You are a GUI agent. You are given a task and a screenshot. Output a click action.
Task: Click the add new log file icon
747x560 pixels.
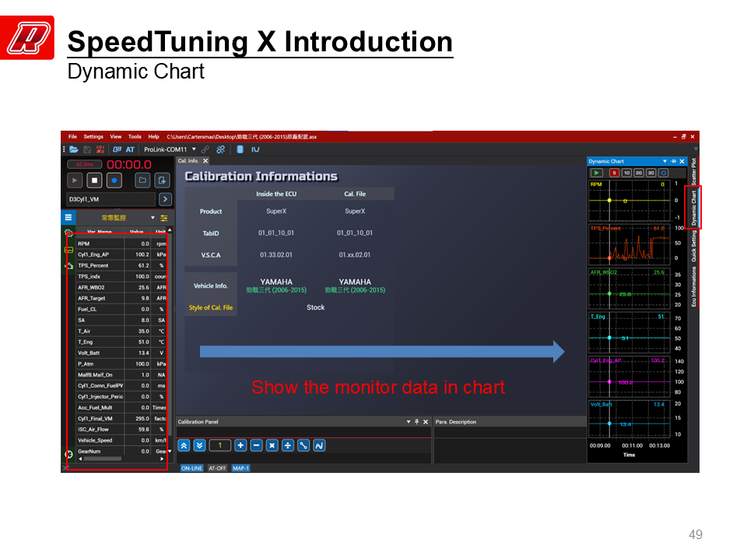(162, 180)
